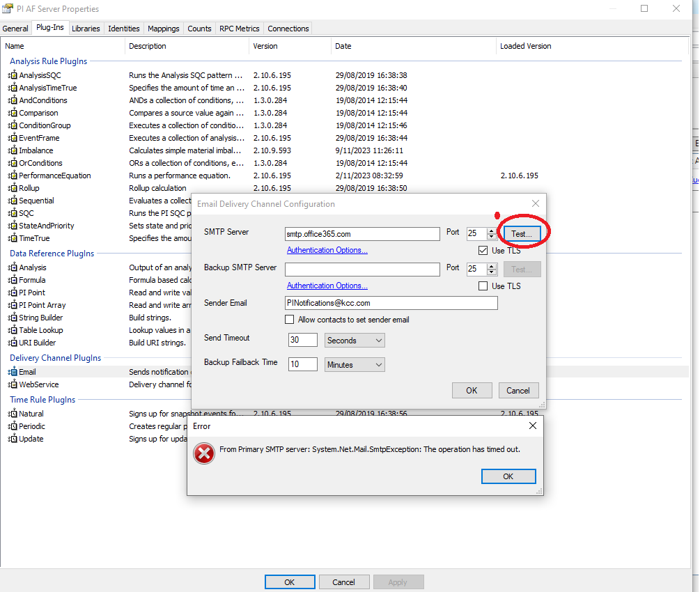Click the Periodic time rule icon
Viewport: 700px width, 592px height.
(x=13, y=426)
